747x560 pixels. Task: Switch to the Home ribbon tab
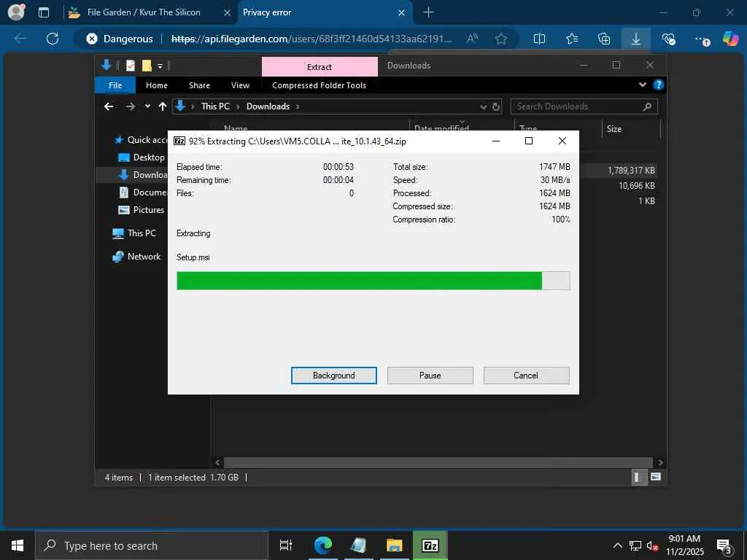click(x=157, y=85)
